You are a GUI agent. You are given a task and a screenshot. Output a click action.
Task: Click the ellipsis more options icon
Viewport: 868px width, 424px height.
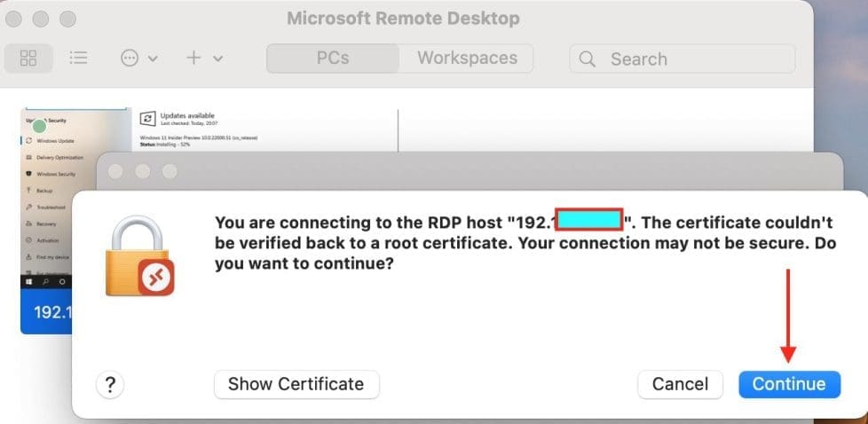130,59
